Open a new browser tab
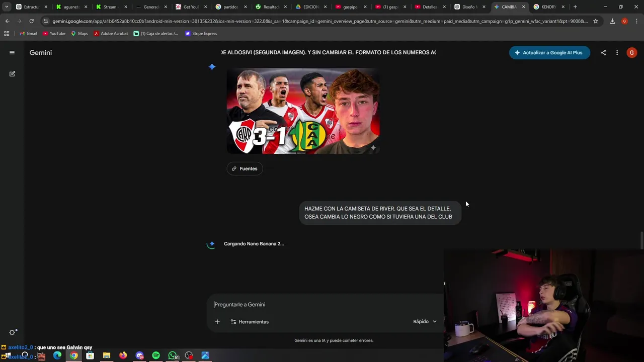The height and width of the screenshot is (362, 644). coord(575,7)
